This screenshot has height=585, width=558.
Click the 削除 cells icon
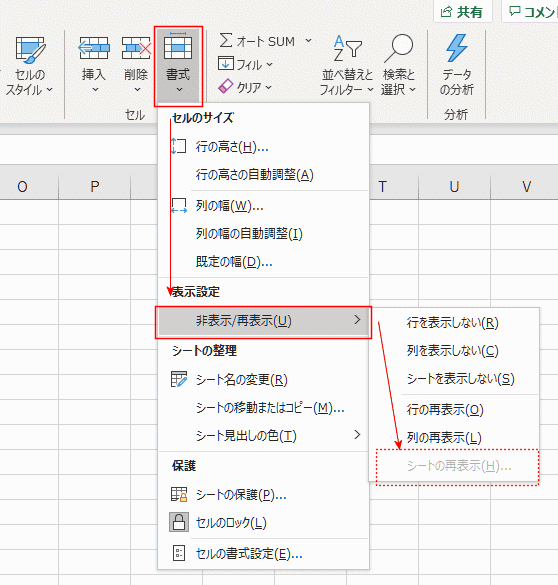(136, 48)
